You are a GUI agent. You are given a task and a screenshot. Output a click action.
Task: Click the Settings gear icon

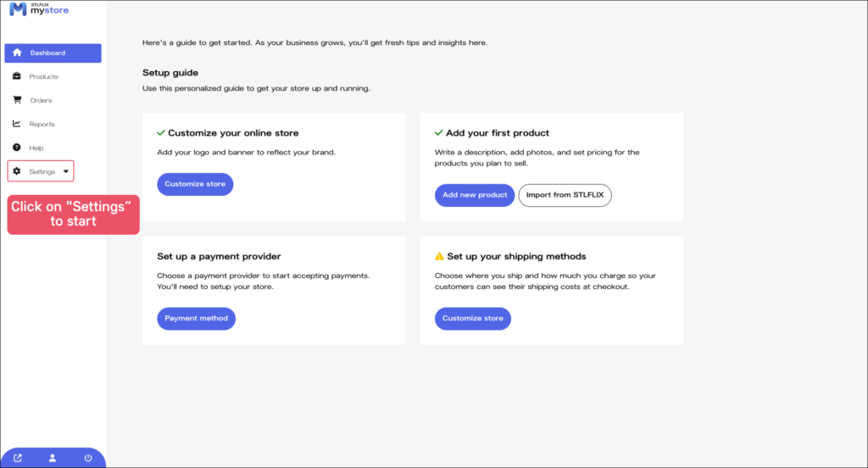pyautogui.click(x=17, y=171)
